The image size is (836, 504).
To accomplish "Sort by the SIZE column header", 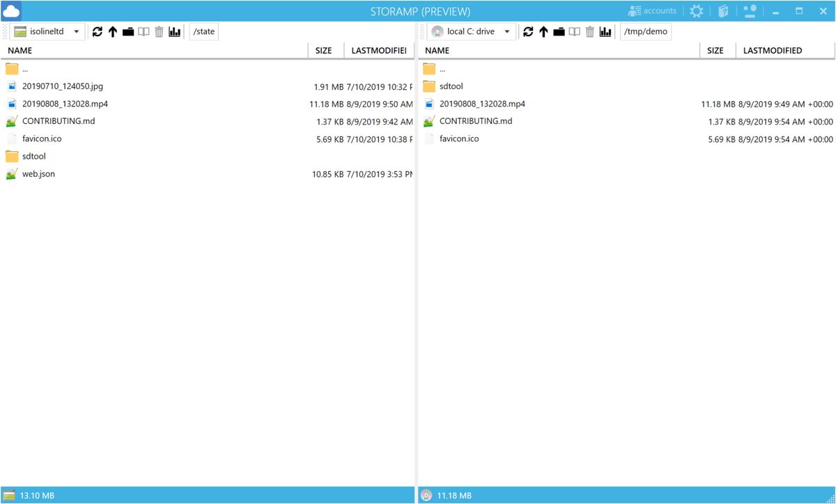I will (x=324, y=50).
